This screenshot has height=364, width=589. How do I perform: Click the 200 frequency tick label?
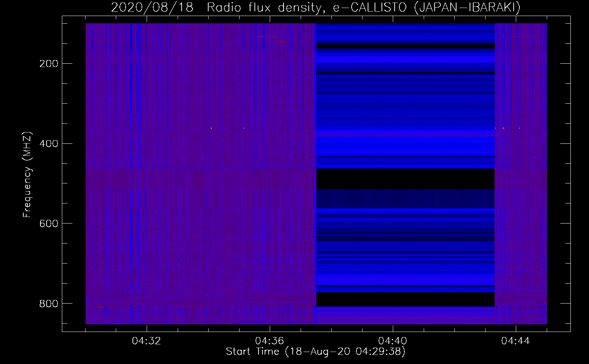coord(49,64)
